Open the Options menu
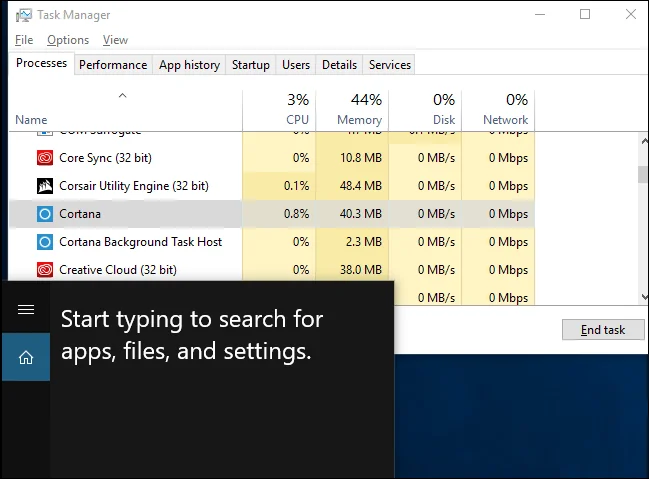649x479 pixels. (x=68, y=40)
